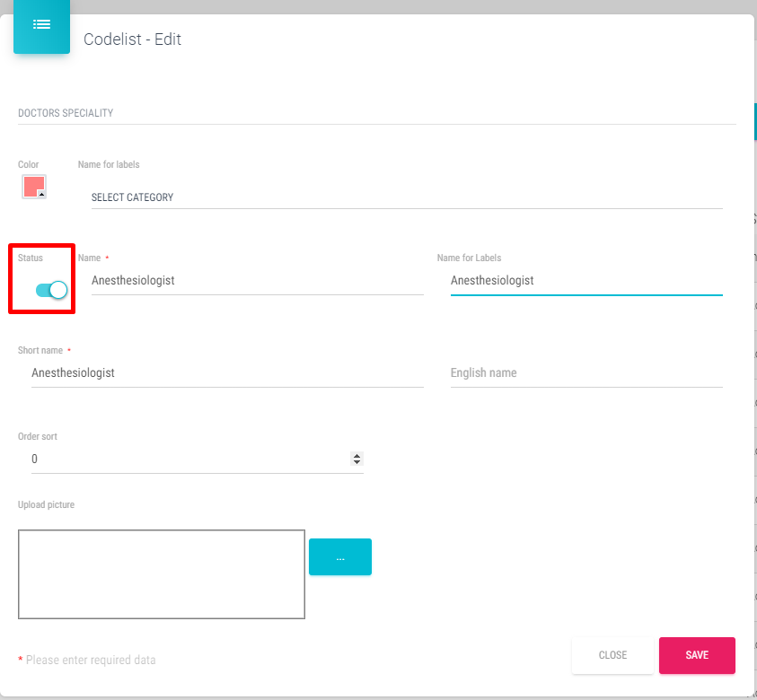The image size is (757, 700).
Task: Click the Status label above the switch
Action: pyautogui.click(x=31, y=258)
